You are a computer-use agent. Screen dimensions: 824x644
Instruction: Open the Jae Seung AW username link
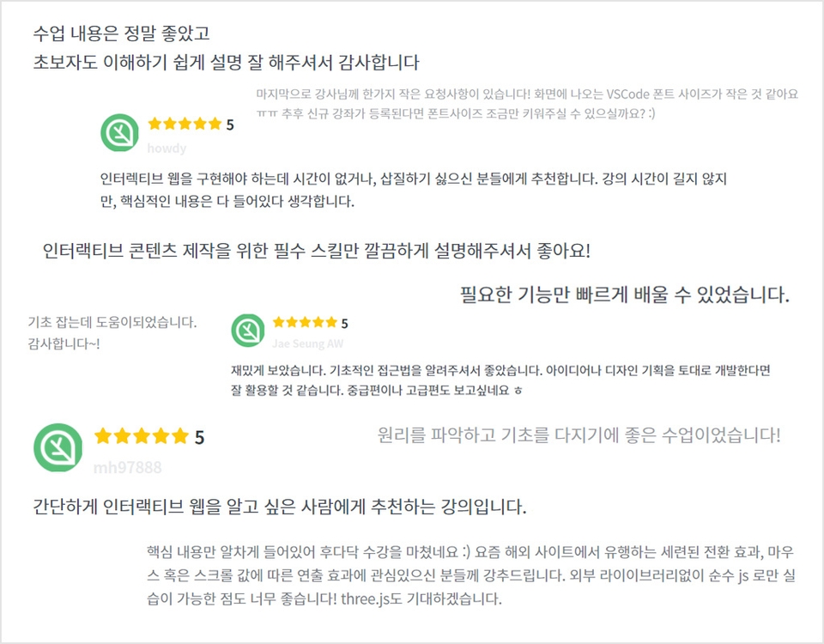point(307,343)
